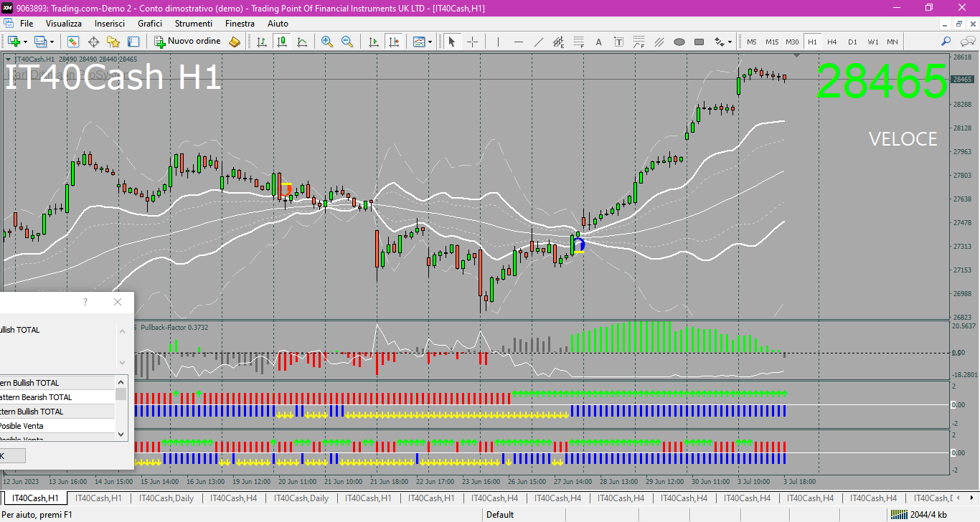Switch chart to line chart style

tap(302, 42)
